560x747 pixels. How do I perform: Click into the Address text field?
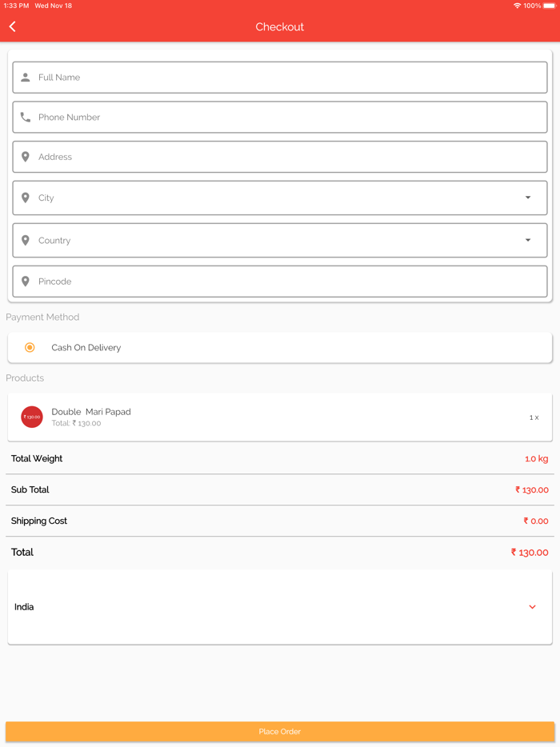(288, 157)
